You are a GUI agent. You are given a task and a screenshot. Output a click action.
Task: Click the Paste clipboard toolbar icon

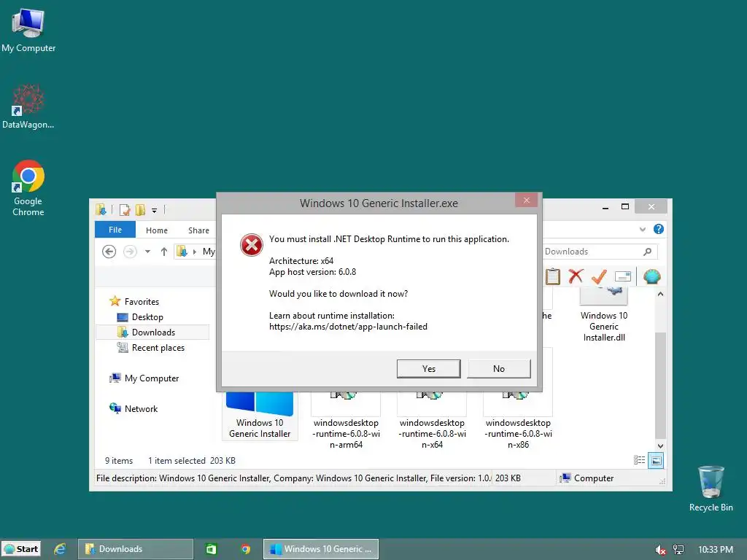(553, 276)
